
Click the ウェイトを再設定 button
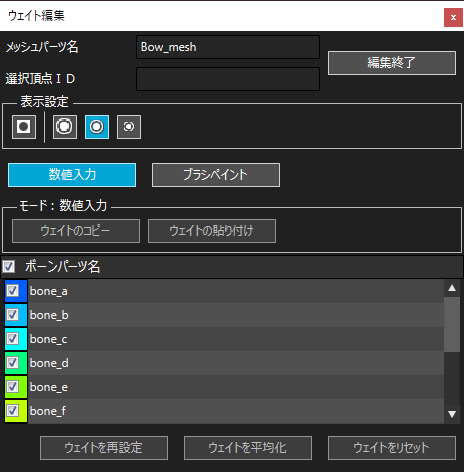pos(104,448)
